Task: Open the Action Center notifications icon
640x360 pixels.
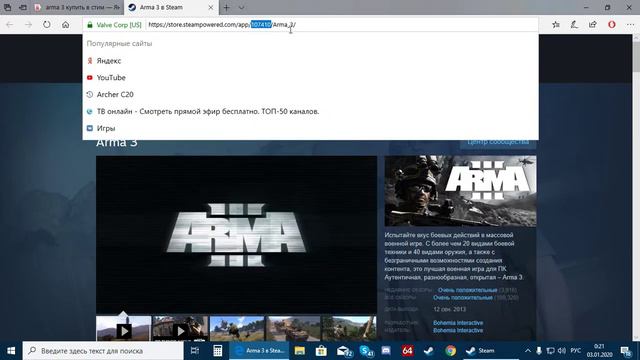Action: point(626,351)
